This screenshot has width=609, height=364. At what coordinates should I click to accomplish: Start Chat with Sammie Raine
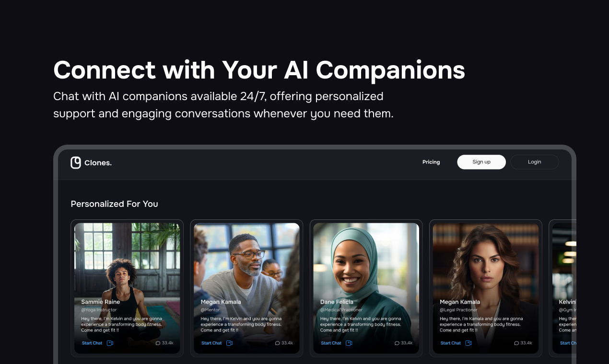tap(92, 343)
